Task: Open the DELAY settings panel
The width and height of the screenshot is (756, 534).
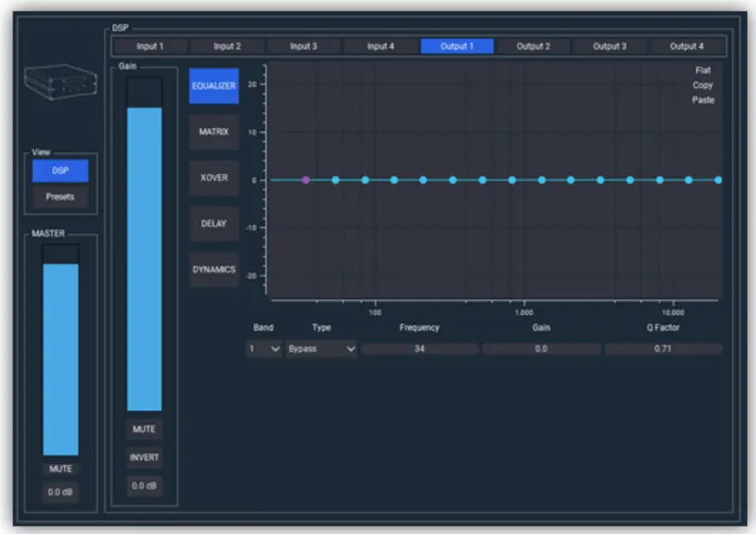Action: coord(213,223)
